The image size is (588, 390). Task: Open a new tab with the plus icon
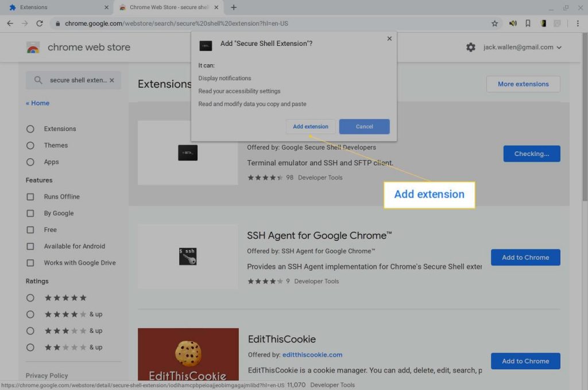[234, 7]
